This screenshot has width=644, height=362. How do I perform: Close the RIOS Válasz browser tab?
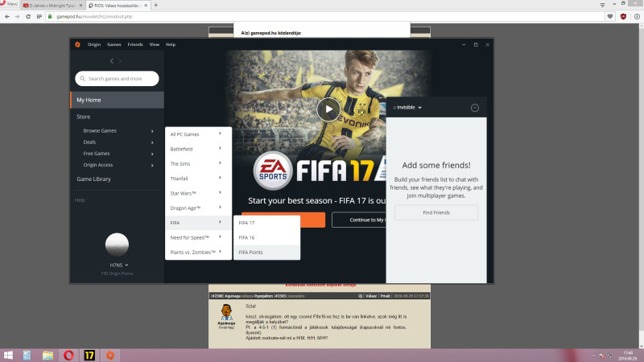pos(146,6)
